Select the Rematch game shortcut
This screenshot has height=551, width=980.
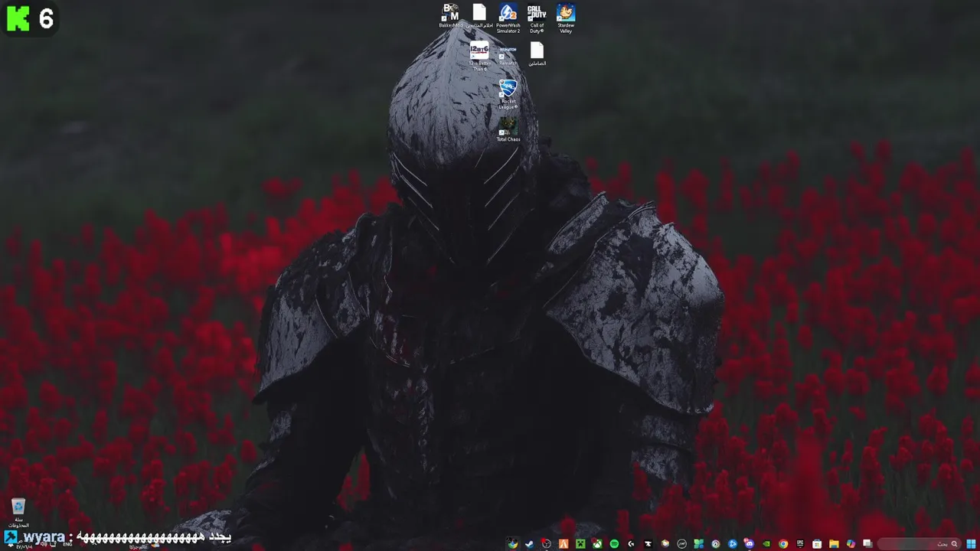508,54
